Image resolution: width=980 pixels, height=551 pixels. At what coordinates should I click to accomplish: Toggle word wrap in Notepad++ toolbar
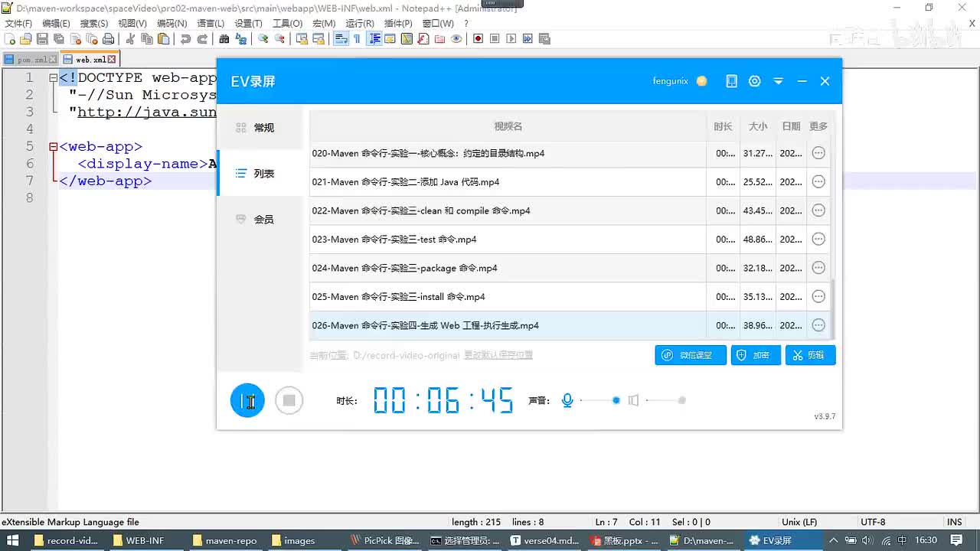click(341, 39)
